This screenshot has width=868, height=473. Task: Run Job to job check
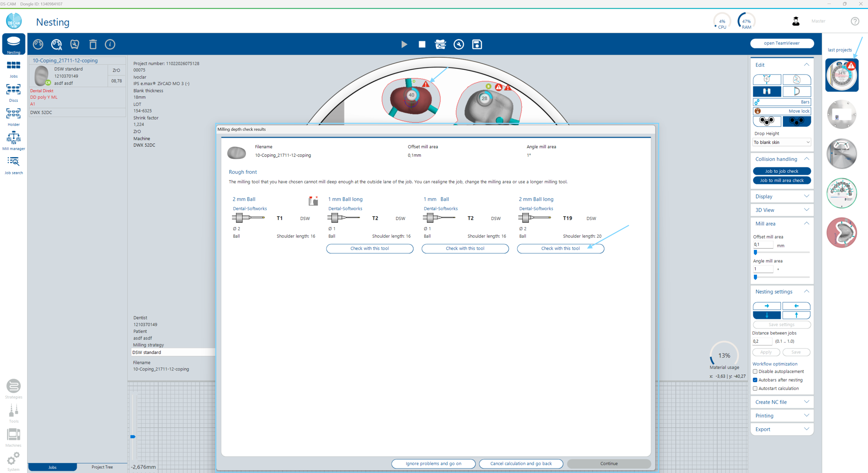tap(782, 171)
